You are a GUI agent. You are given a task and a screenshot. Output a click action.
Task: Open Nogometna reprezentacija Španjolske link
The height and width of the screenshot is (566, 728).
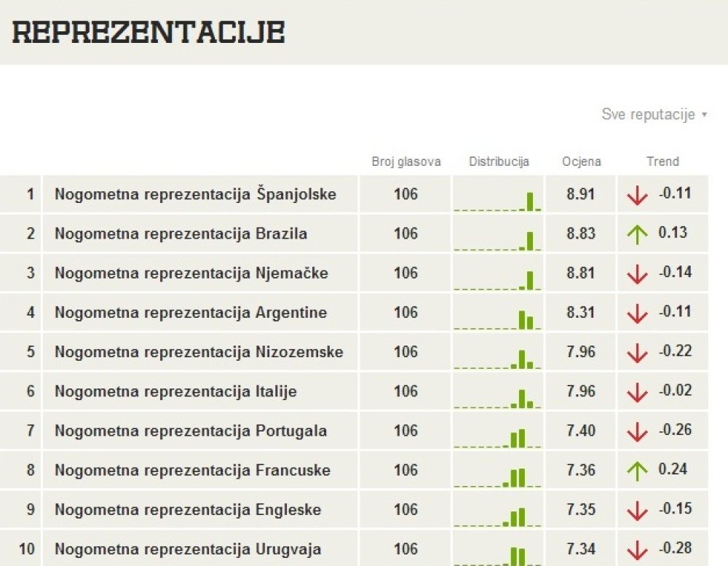195,194
